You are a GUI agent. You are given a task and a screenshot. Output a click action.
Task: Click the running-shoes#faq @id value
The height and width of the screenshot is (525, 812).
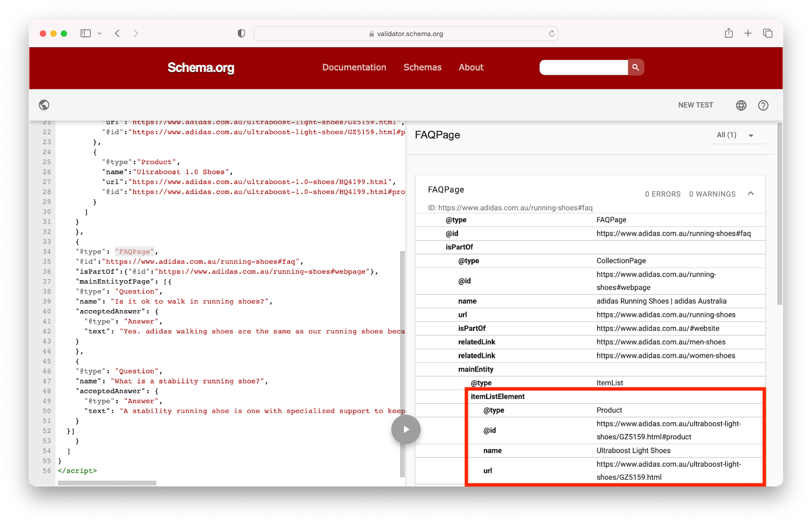point(673,234)
